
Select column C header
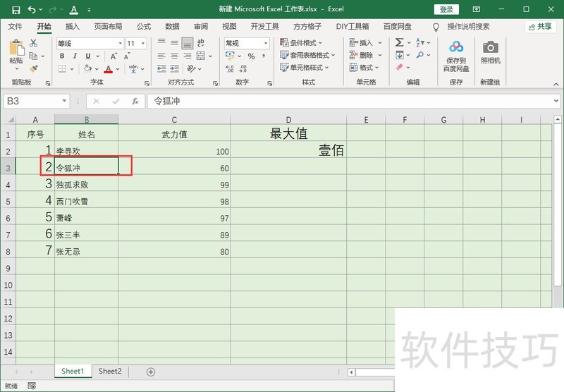(174, 120)
